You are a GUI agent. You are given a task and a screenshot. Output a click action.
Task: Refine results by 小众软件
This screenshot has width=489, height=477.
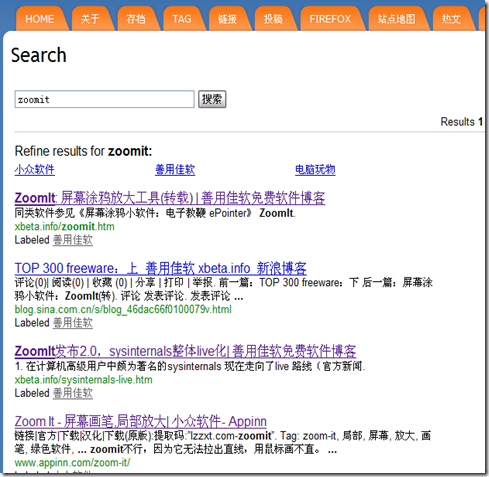click(35, 170)
